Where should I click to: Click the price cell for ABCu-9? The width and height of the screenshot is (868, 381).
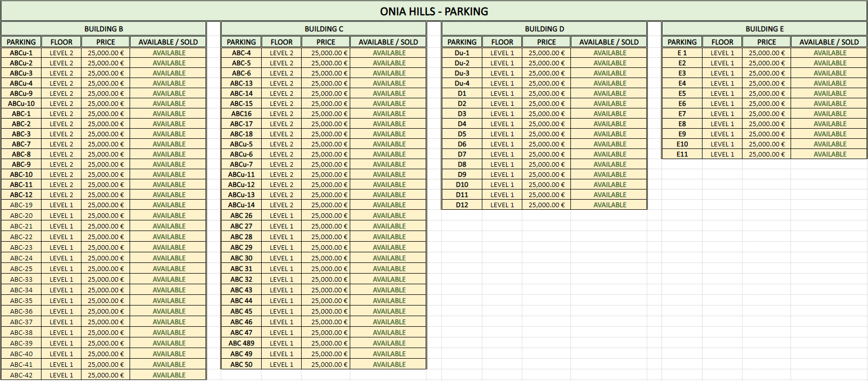click(x=106, y=93)
